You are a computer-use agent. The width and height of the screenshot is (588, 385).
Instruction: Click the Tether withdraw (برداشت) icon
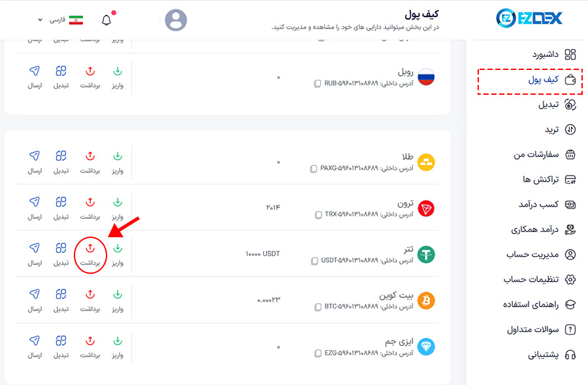click(x=90, y=248)
